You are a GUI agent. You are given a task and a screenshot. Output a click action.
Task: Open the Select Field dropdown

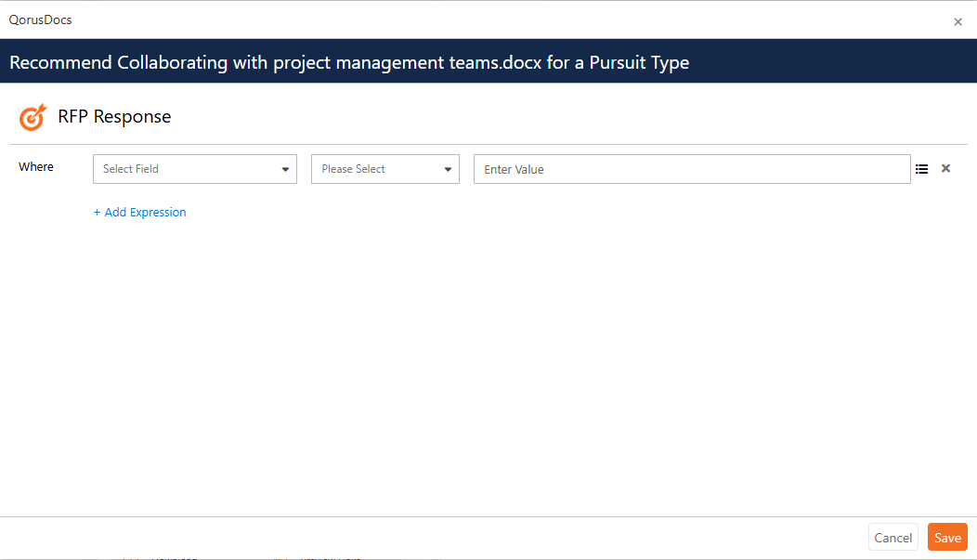186,169
